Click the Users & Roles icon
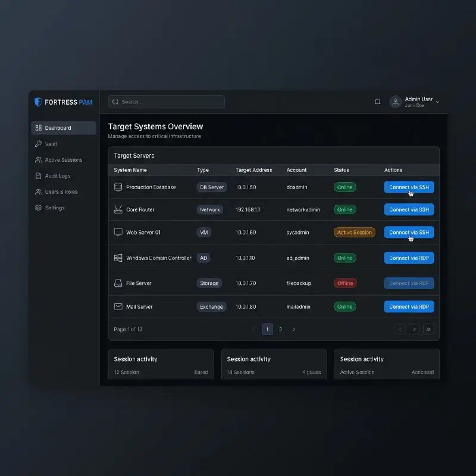Image resolution: width=476 pixels, height=476 pixels. [38, 192]
